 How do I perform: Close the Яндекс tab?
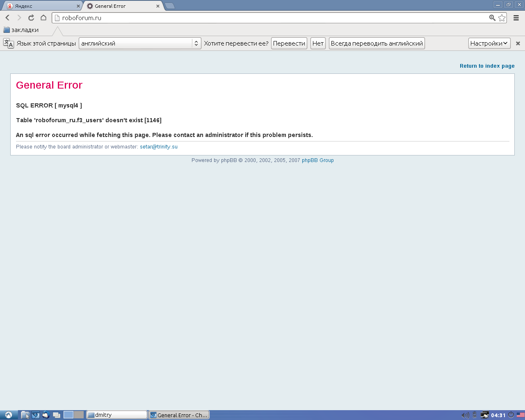[x=78, y=6]
